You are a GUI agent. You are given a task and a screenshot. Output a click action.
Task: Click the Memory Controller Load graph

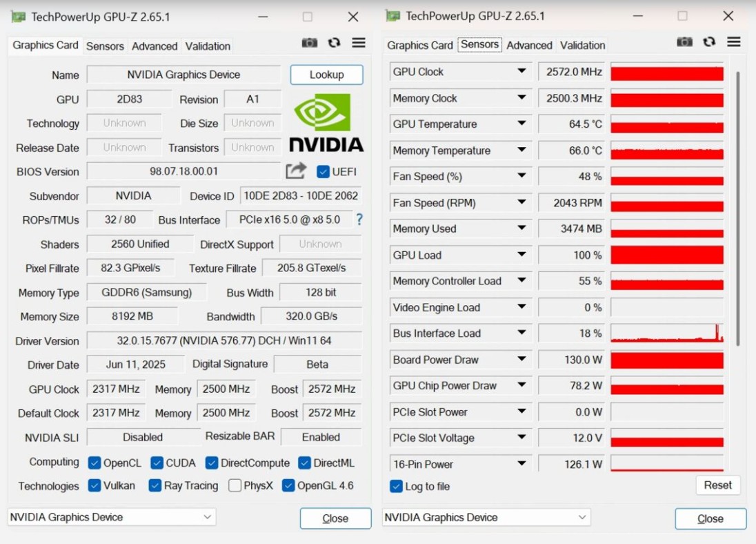pyautogui.click(x=667, y=281)
